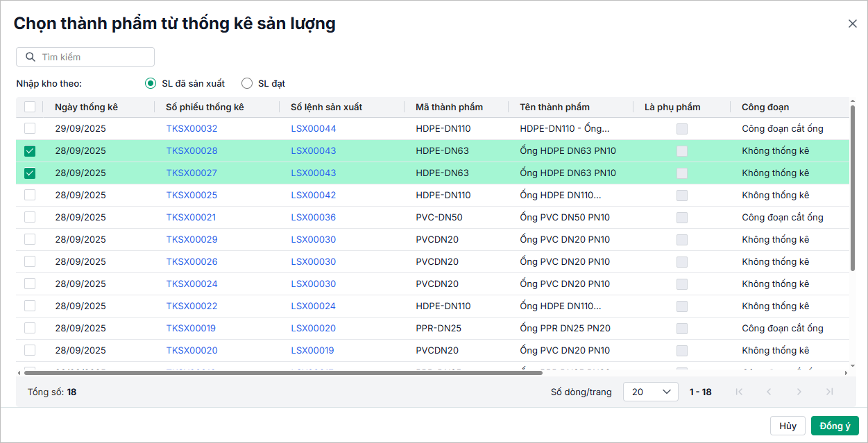Image resolution: width=868 pixels, height=443 pixels.
Task: Jump to the last page of results
Action: pos(829,392)
